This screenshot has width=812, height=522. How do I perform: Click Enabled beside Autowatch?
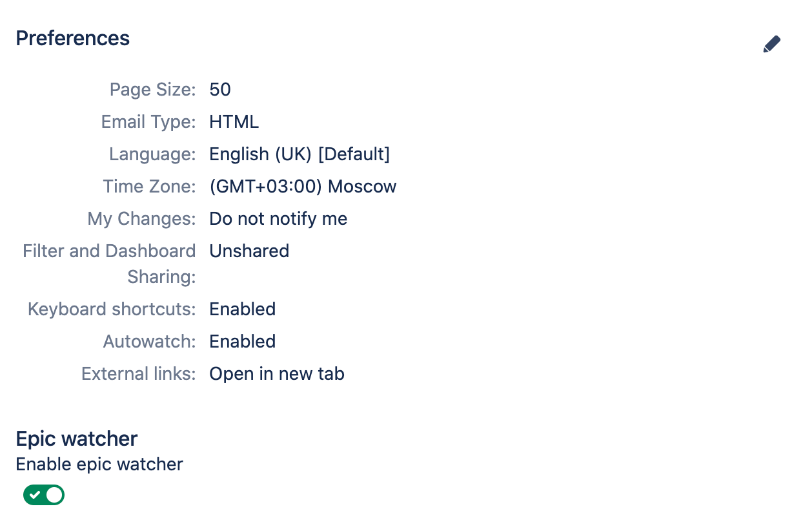(243, 341)
